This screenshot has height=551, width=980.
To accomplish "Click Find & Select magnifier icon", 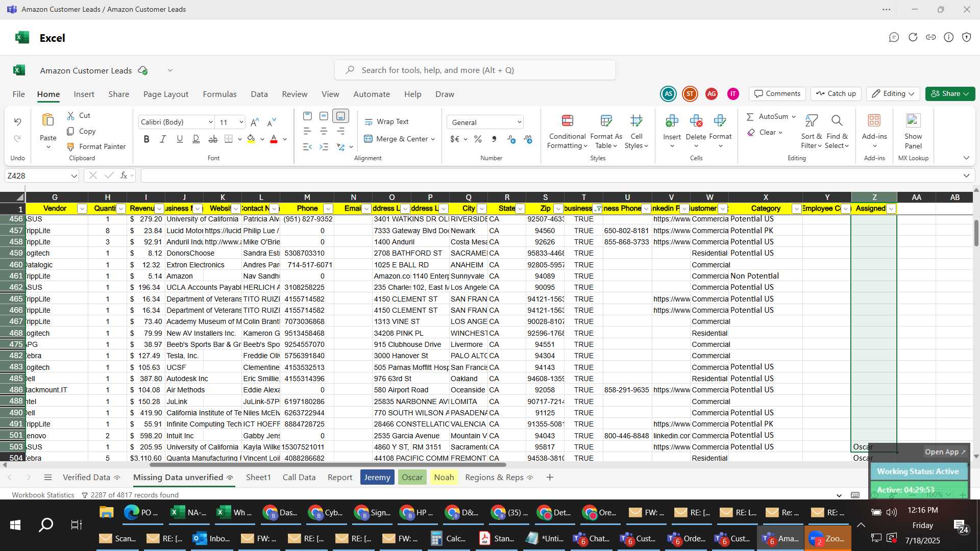I will [837, 120].
